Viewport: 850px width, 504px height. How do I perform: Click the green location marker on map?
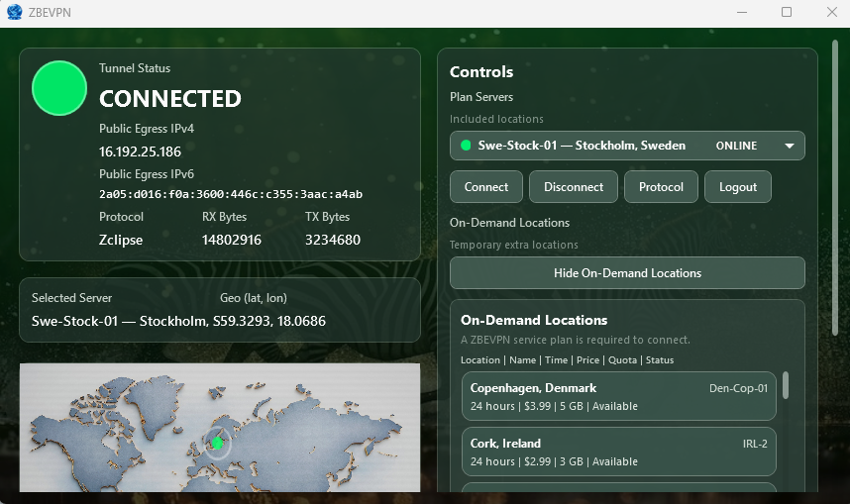click(x=217, y=444)
